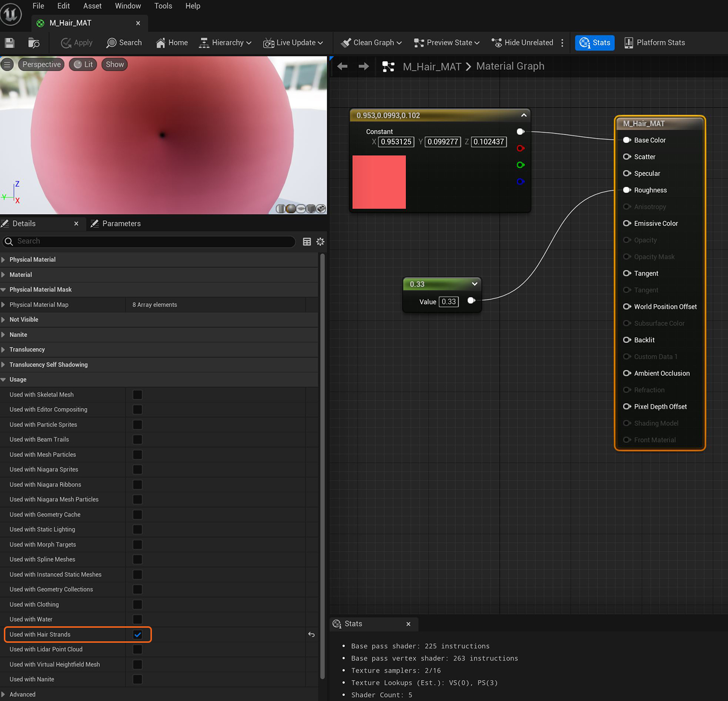Toggle the Stats button
The height and width of the screenshot is (701, 728).
[595, 43]
